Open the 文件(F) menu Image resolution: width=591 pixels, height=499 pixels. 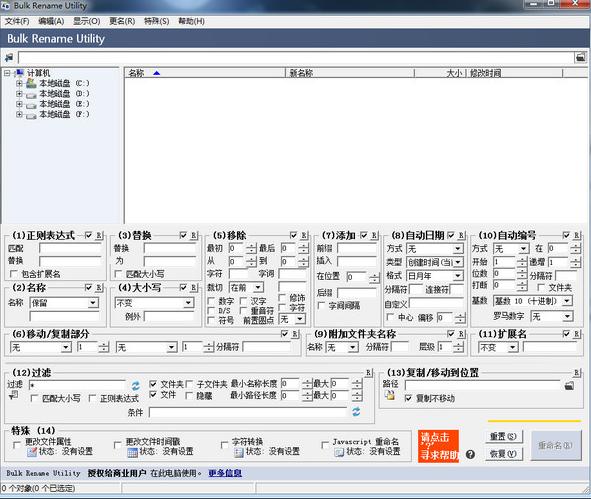pyautogui.click(x=17, y=21)
